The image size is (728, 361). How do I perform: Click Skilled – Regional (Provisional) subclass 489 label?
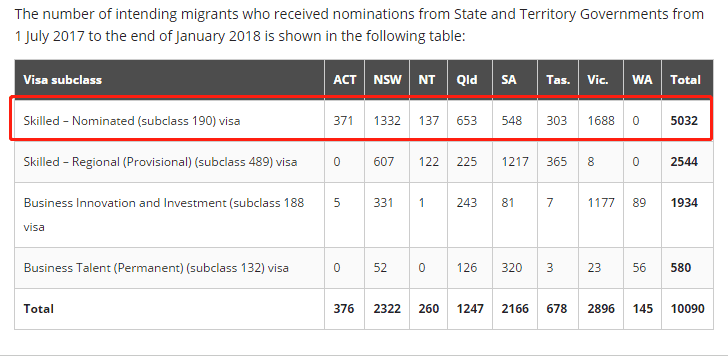(160, 162)
